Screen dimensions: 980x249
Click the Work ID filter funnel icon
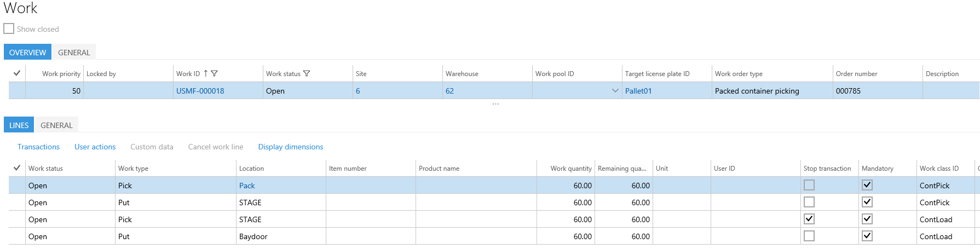(214, 73)
